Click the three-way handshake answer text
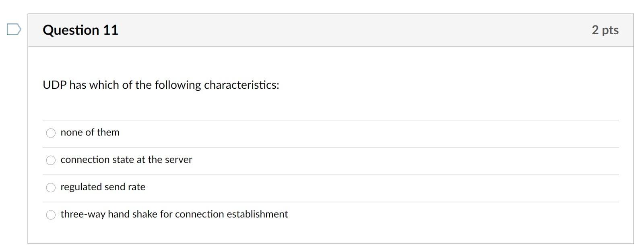The width and height of the screenshot is (644, 252). pyautogui.click(x=174, y=215)
